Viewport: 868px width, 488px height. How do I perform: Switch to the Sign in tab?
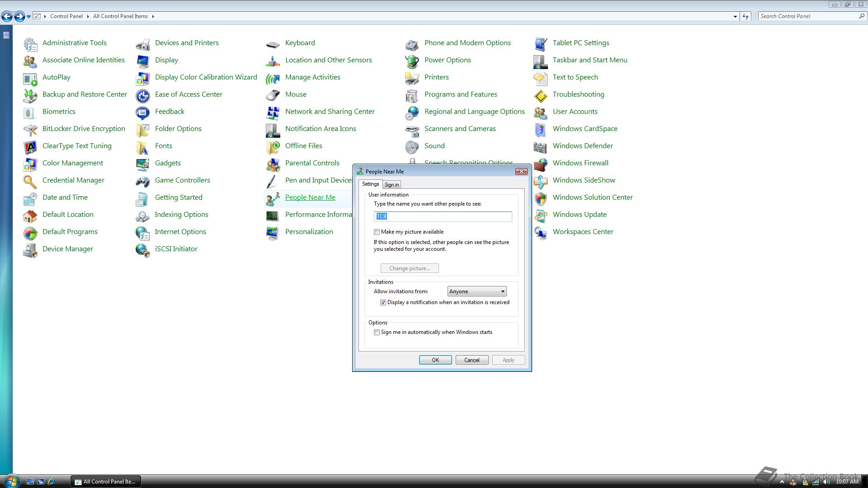point(392,184)
